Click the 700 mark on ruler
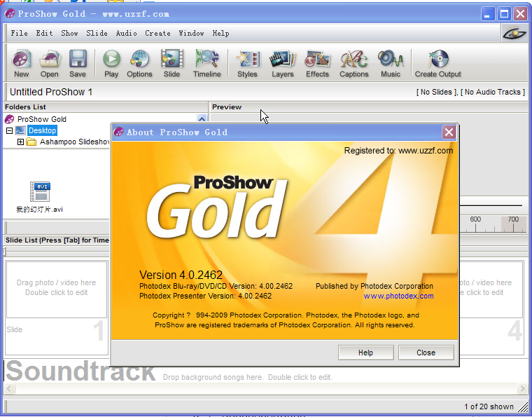This screenshot has height=417, width=532. (x=513, y=219)
